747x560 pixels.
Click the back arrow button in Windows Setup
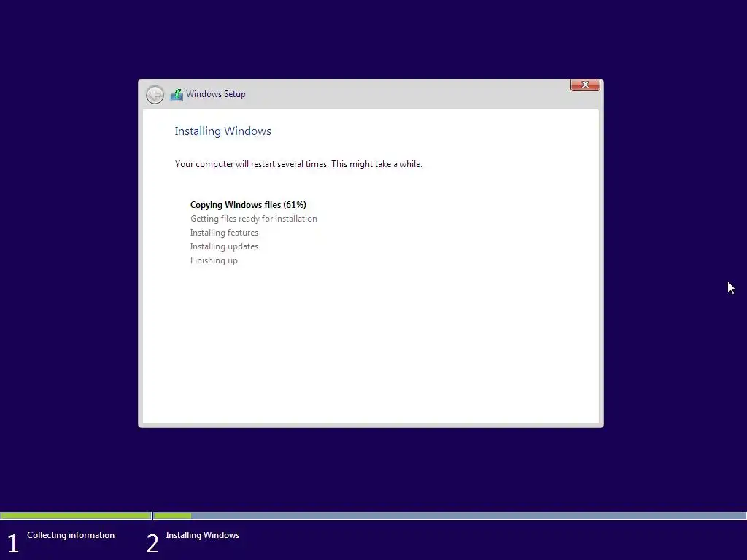click(x=155, y=95)
